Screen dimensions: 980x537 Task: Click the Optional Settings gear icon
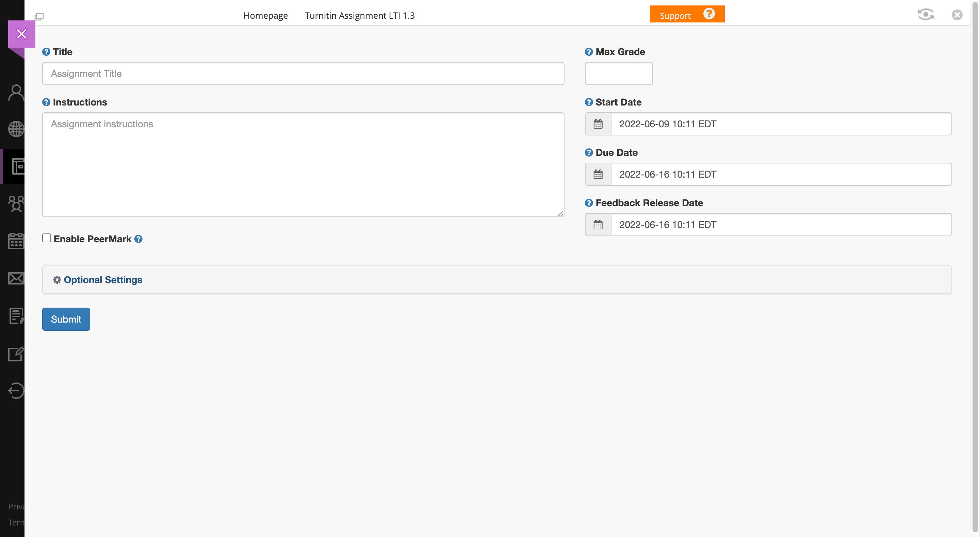57,280
